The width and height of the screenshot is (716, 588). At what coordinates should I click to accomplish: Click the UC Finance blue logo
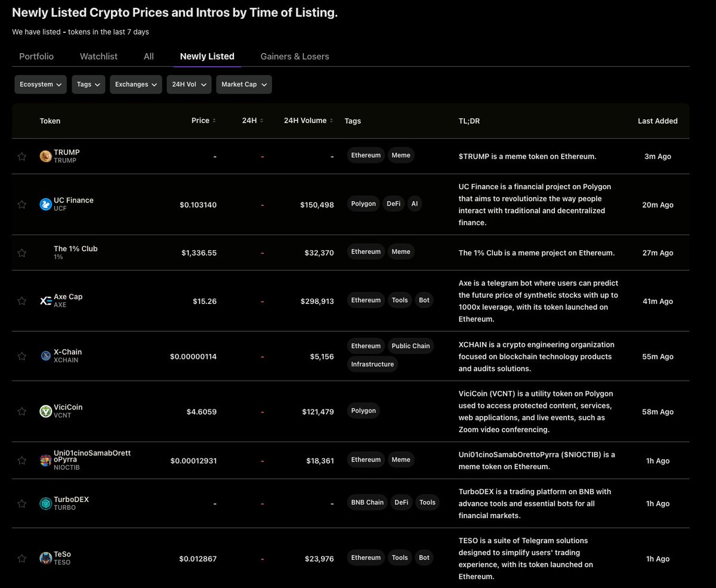point(45,205)
